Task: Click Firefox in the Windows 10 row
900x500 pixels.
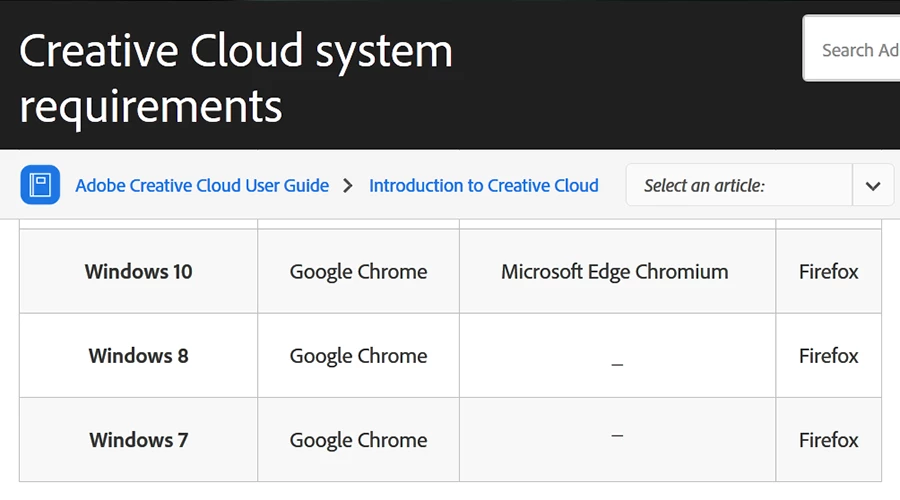Action: pos(828,271)
